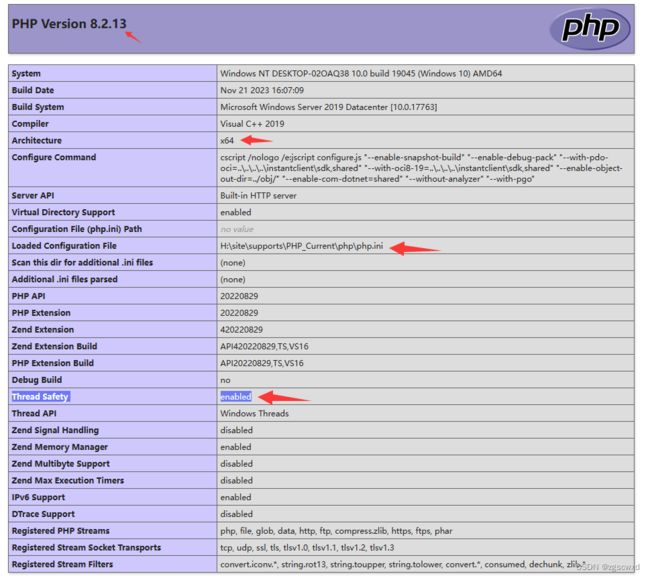
Task: Click the Loaded Configuration File label
Action: [x=64, y=245]
